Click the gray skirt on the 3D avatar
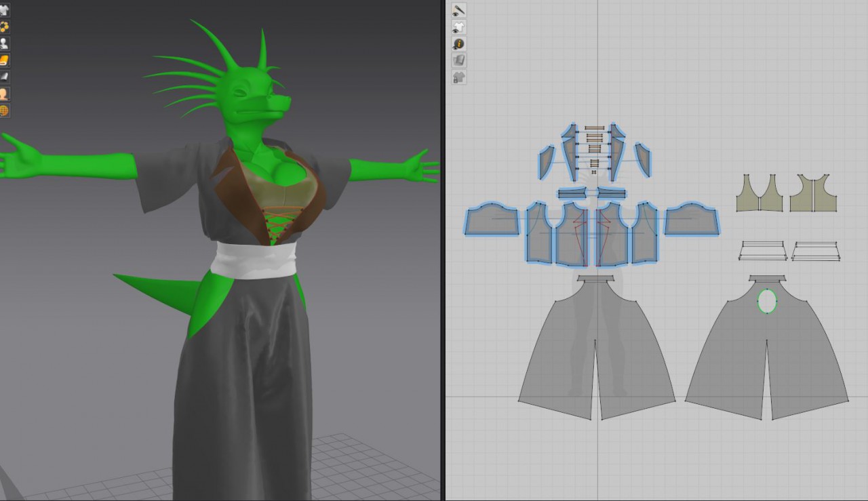This screenshot has height=501, width=868. (x=244, y=386)
